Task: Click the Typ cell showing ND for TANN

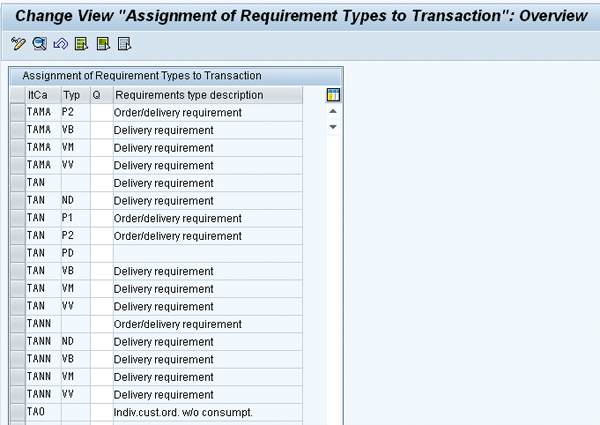Action: (x=74, y=342)
